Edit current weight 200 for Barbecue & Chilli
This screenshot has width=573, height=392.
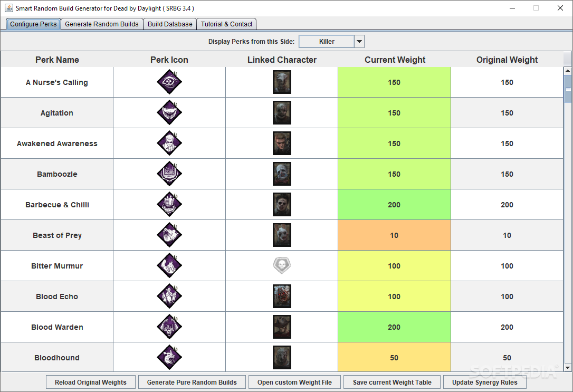coord(394,205)
